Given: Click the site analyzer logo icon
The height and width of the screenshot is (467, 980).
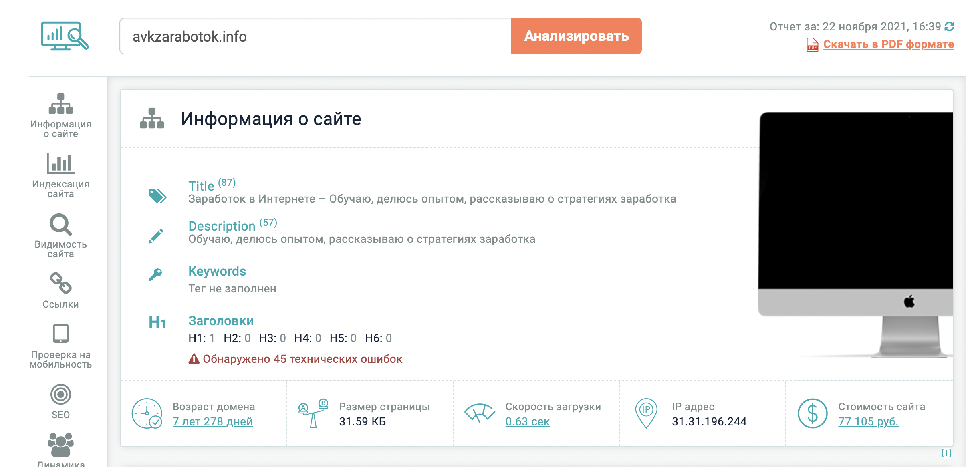Looking at the screenshot, I should [x=65, y=36].
